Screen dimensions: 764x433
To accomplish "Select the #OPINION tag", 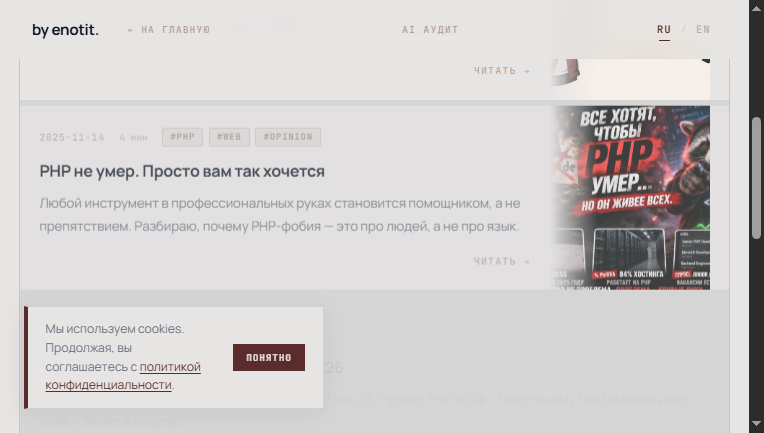I will click(288, 137).
